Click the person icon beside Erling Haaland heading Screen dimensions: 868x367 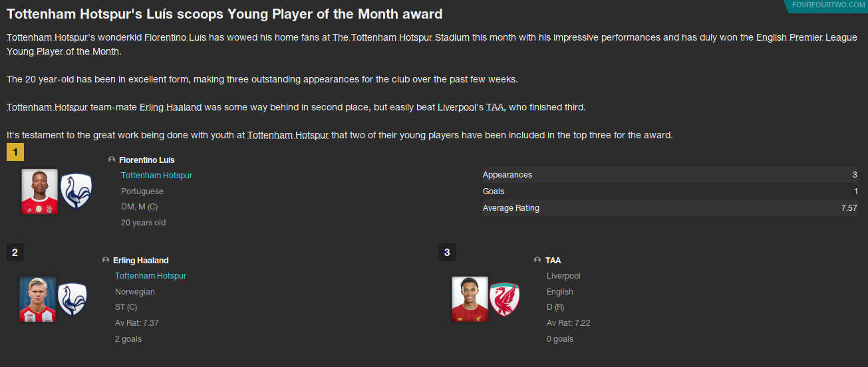point(106,260)
